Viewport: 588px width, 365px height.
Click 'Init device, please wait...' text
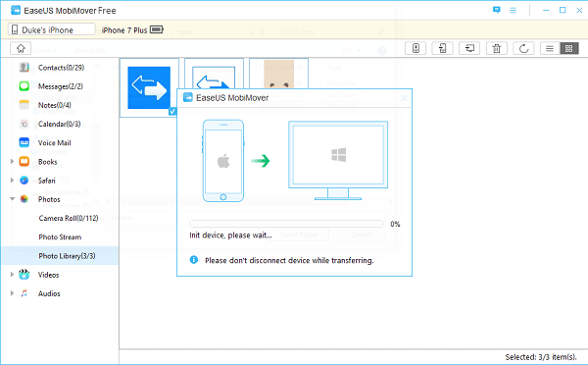[230, 235]
